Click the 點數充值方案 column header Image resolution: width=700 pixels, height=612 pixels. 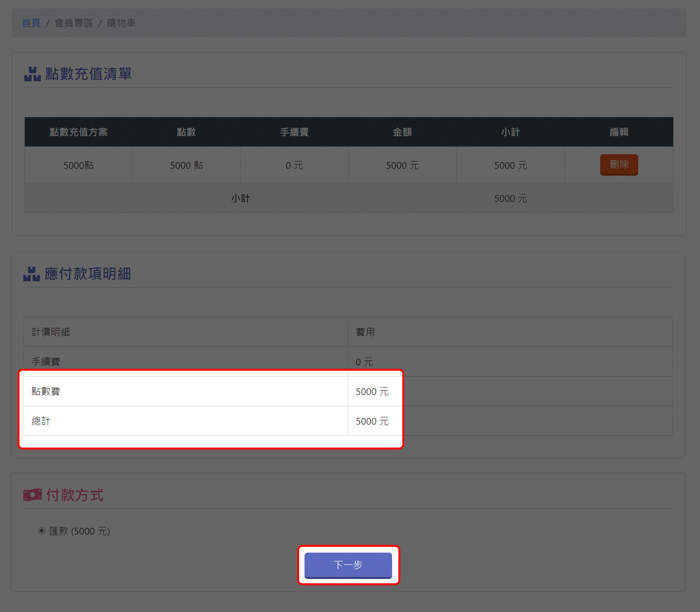point(78,132)
